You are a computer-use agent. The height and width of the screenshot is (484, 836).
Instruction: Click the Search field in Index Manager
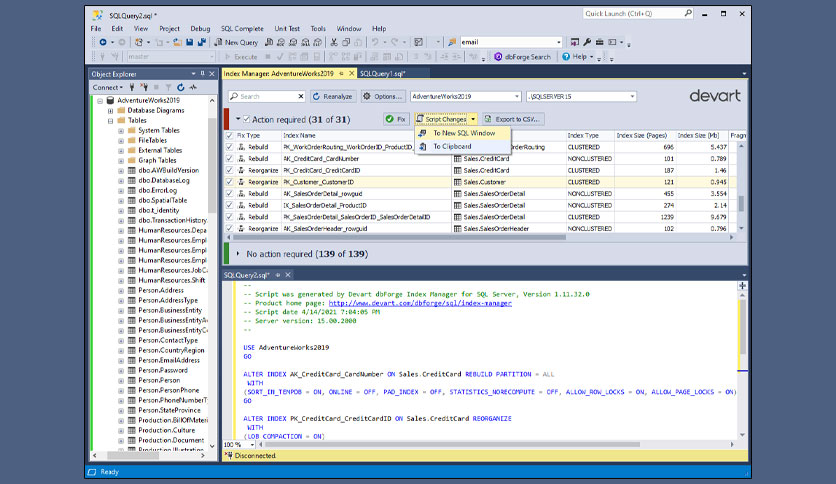(x=267, y=96)
